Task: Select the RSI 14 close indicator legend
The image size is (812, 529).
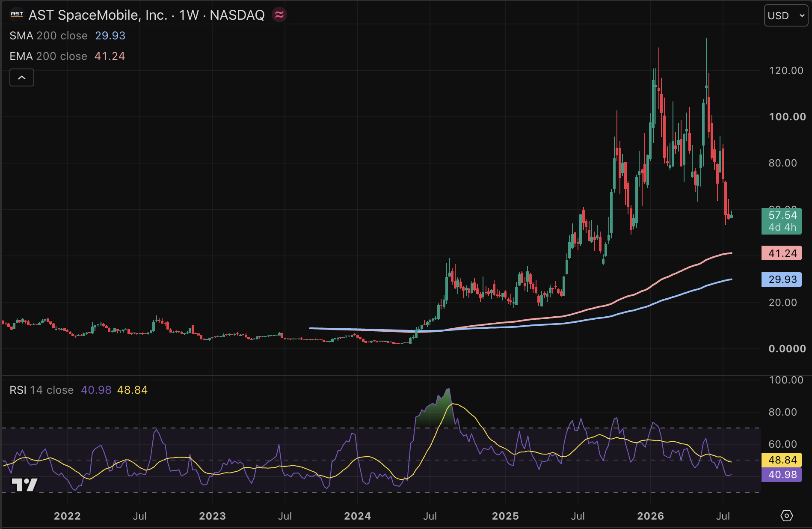Action: (41, 390)
